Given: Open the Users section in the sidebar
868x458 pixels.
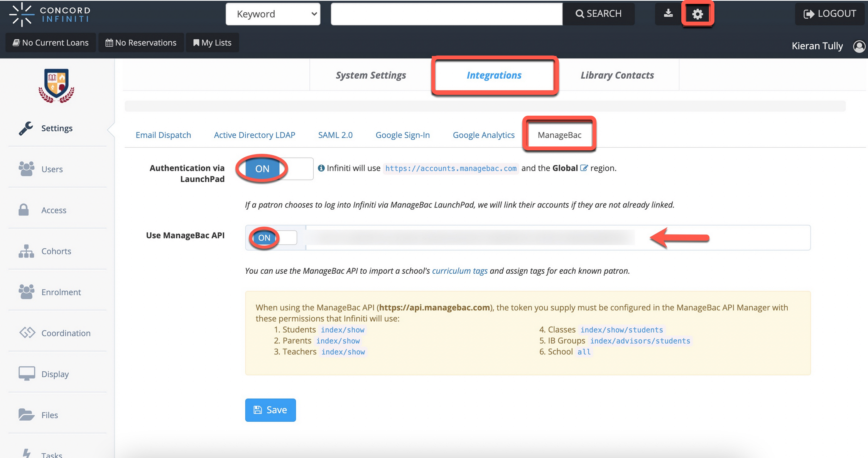Looking at the screenshot, I should point(52,169).
